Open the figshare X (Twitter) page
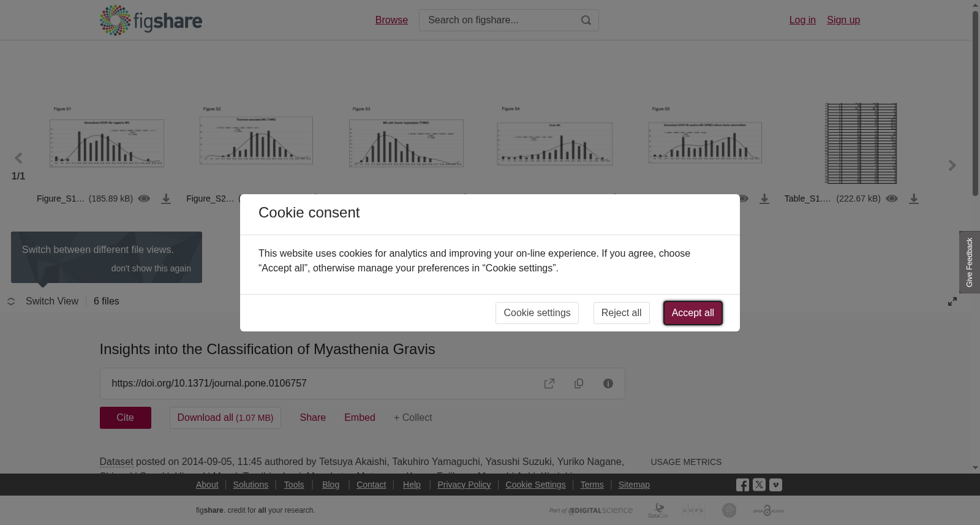 (759, 485)
